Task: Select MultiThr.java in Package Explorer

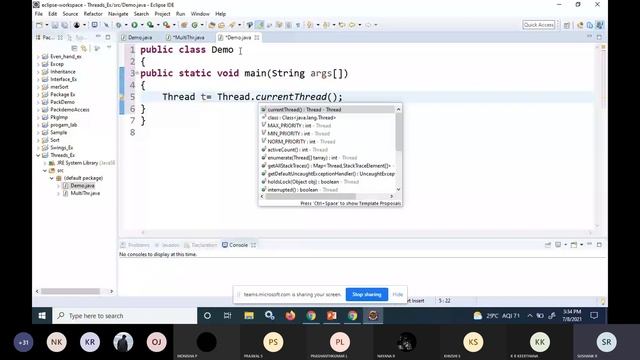Action: 85,193
